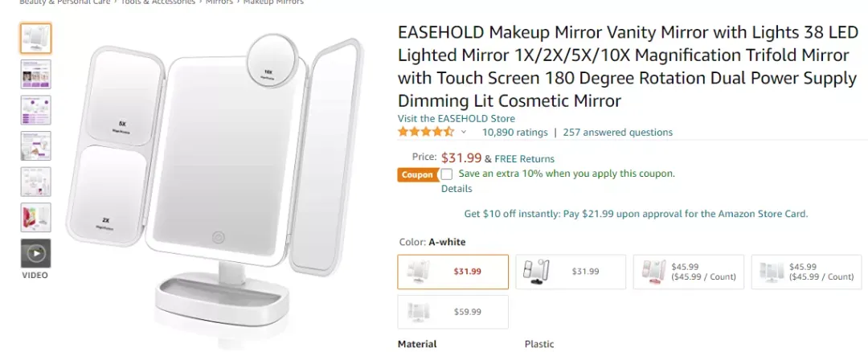Show the fourth product thumbnail image
The height and width of the screenshot is (352, 868).
36,146
